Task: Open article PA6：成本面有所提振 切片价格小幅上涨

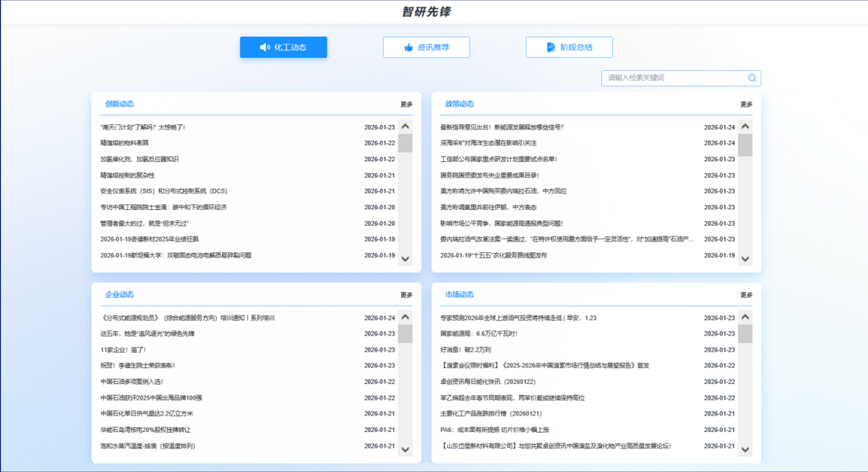Action: coord(495,430)
